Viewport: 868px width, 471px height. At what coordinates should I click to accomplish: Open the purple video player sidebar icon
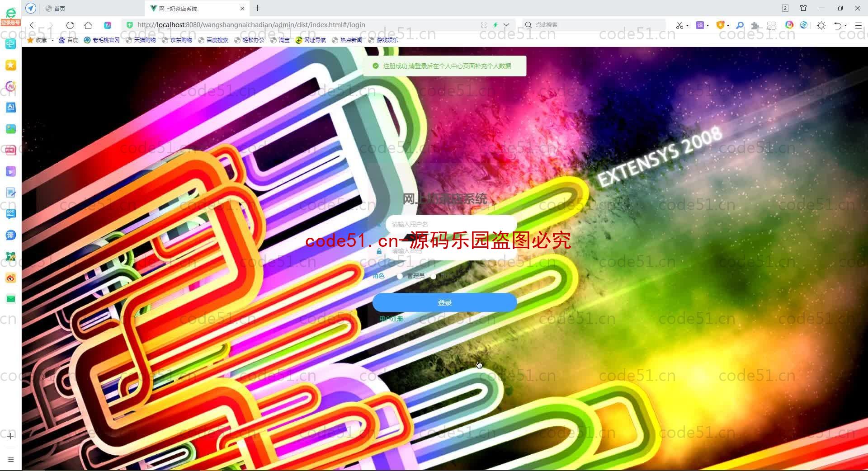(x=11, y=171)
